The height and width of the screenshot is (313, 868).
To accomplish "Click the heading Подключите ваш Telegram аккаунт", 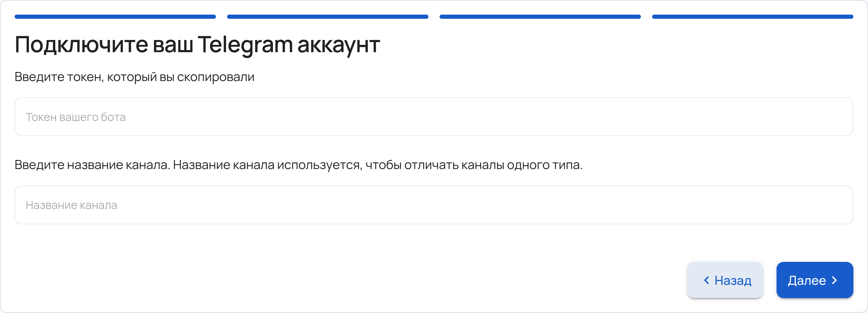I will coord(197,45).
